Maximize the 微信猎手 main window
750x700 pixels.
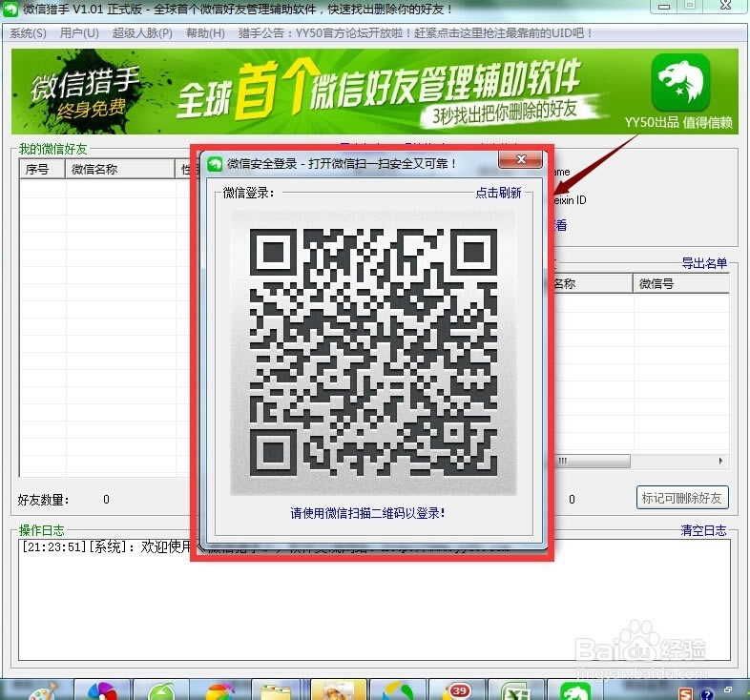(689, 6)
